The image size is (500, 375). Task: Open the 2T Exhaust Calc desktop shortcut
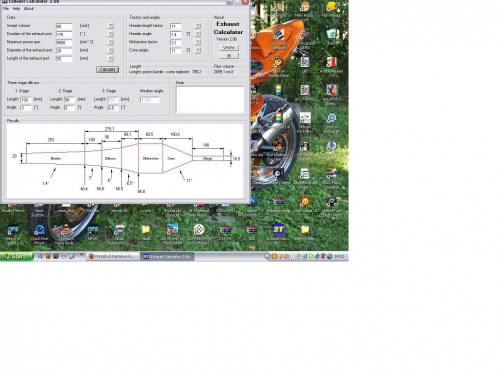pyautogui.click(x=278, y=232)
